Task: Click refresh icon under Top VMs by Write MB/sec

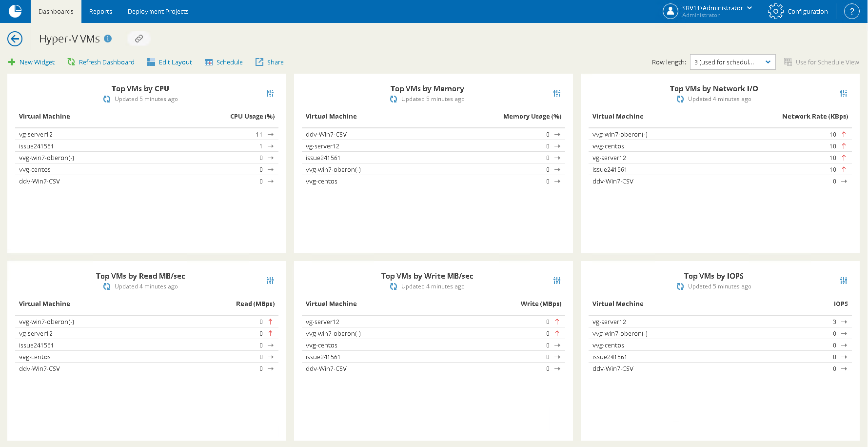Action: (394, 286)
